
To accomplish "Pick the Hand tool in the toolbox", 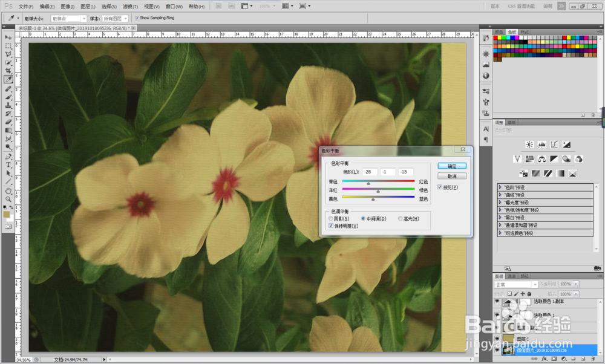I will 8,190.
